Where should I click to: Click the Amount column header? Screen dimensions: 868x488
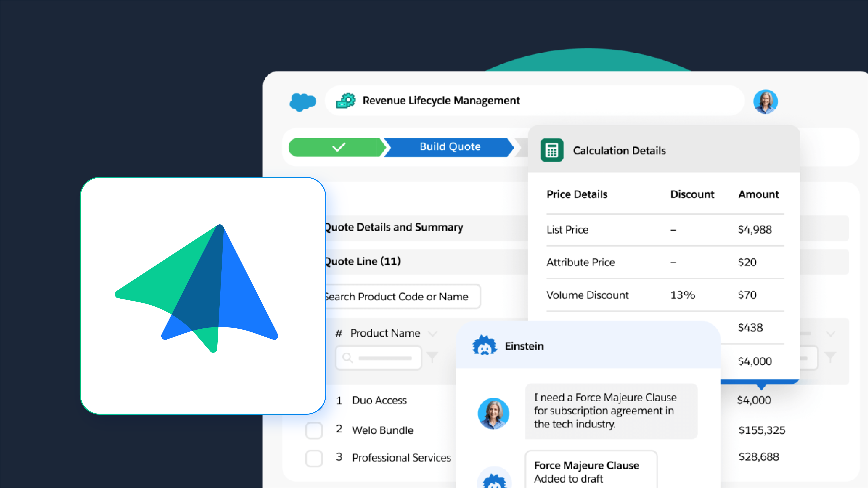pyautogui.click(x=758, y=194)
